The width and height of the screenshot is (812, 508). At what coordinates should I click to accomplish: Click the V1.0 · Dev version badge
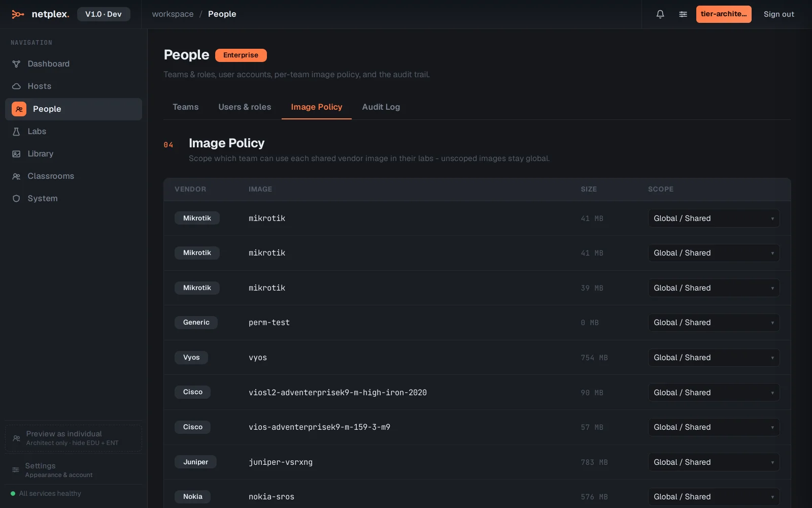pyautogui.click(x=104, y=14)
